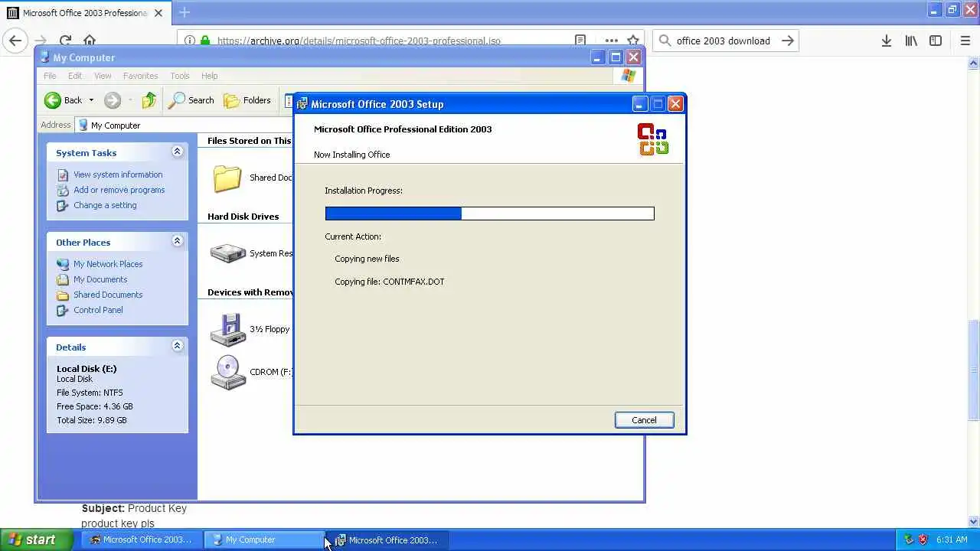
Task: Reload the page in Firefox
Action: click(x=65, y=41)
